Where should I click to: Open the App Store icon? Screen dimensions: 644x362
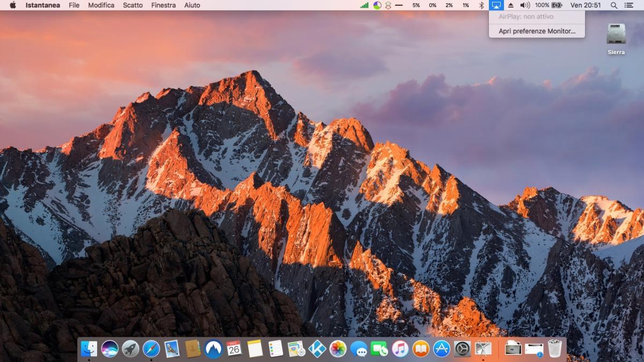pyautogui.click(x=442, y=349)
